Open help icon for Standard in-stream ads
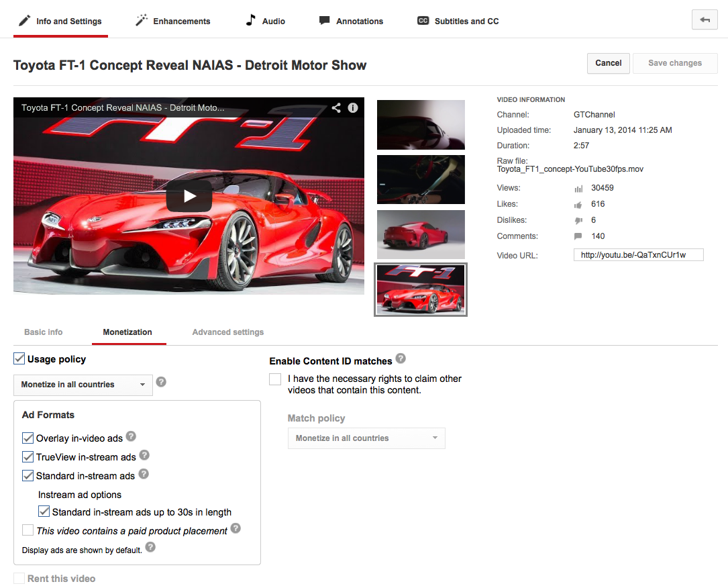 click(x=144, y=474)
